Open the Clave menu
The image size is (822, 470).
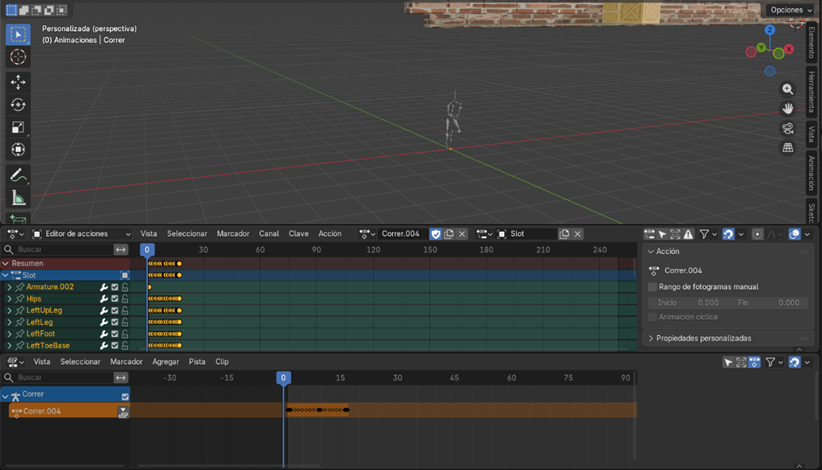click(298, 234)
